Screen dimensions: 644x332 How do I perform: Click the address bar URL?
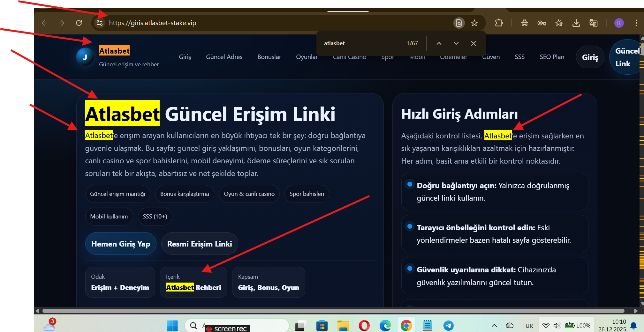coord(153,23)
